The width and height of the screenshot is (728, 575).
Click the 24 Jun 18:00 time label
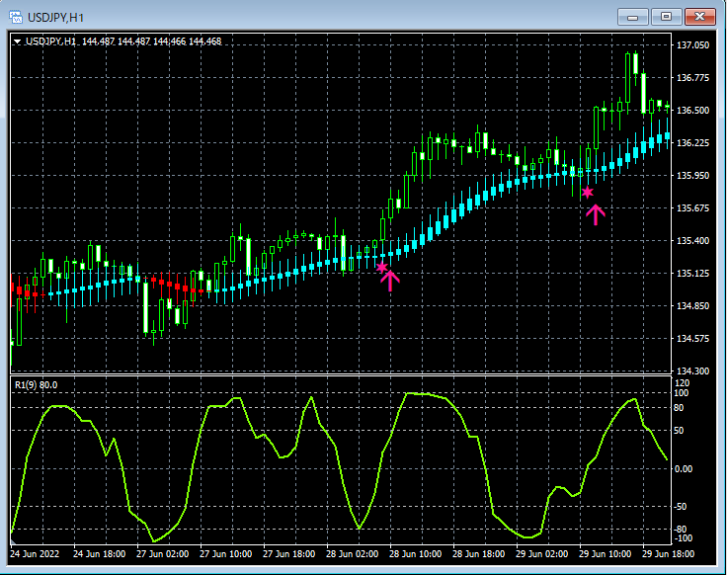[x=100, y=554]
